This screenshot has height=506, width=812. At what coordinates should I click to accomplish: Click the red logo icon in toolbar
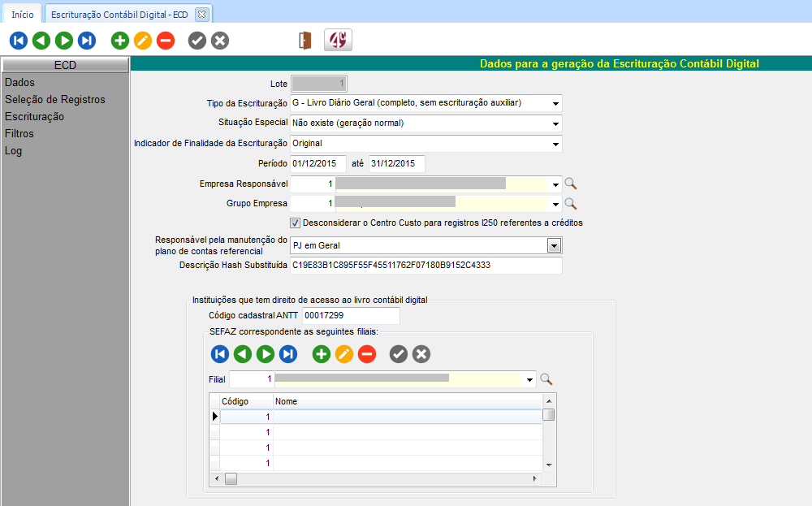click(338, 40)
